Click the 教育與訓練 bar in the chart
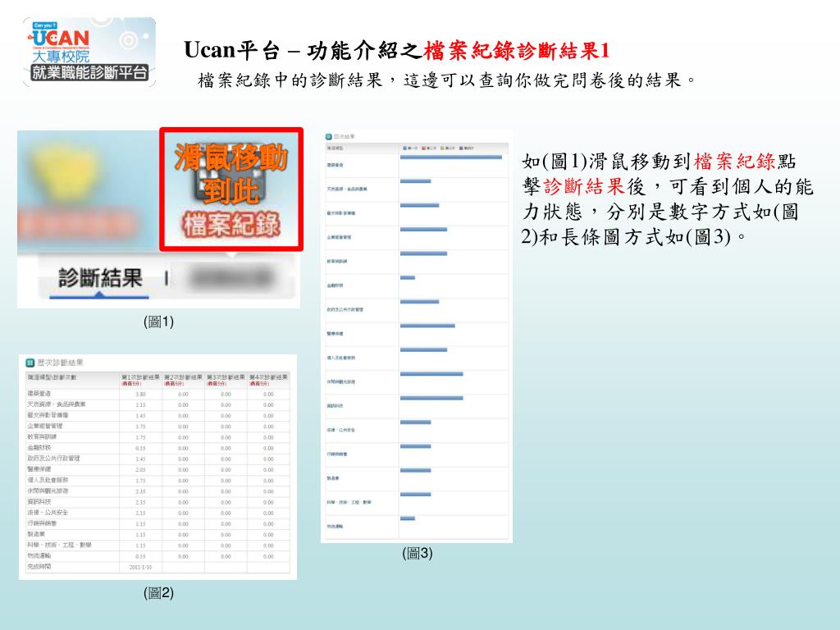This screenshot has width=840, height=630. (x=424, y=253)
